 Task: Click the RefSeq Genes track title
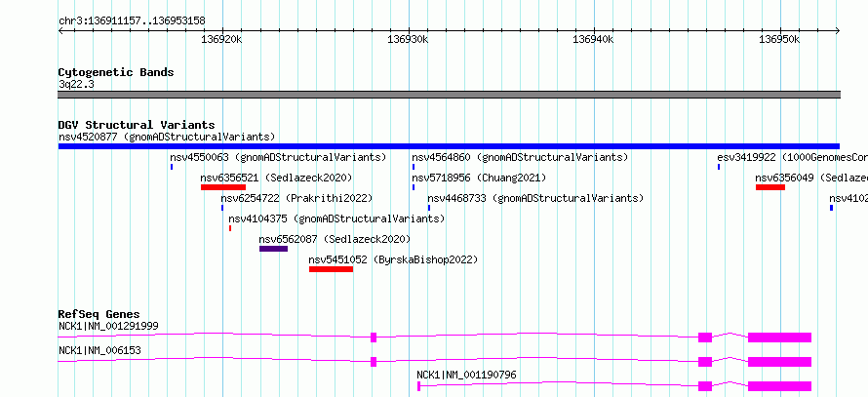(99, 314)
